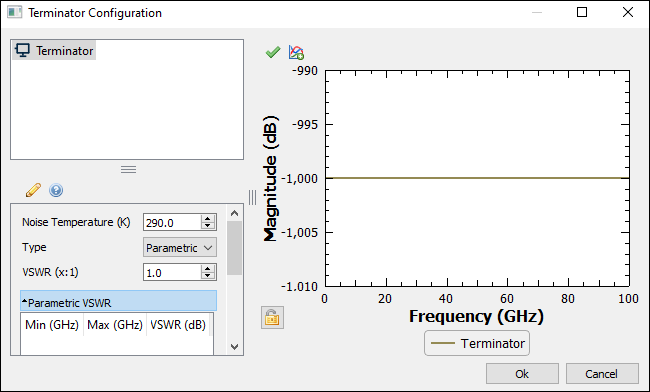Screen dimensions: 650x392
Task: Click the Magnitude (dB) axis label
Action: coord(271,179)
